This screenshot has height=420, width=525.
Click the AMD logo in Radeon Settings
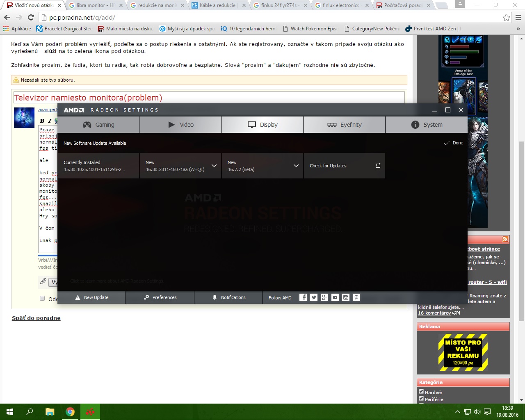click(74, 110)
